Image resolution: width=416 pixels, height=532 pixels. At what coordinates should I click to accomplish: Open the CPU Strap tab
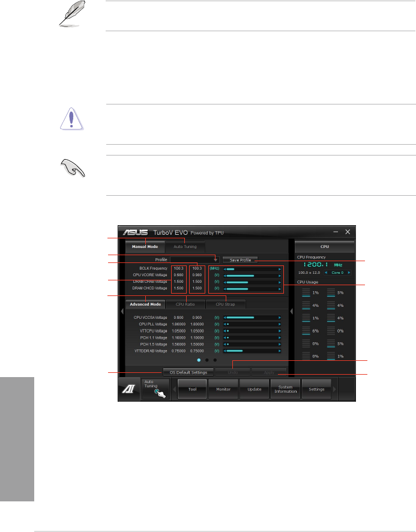[x=225, y=304]
